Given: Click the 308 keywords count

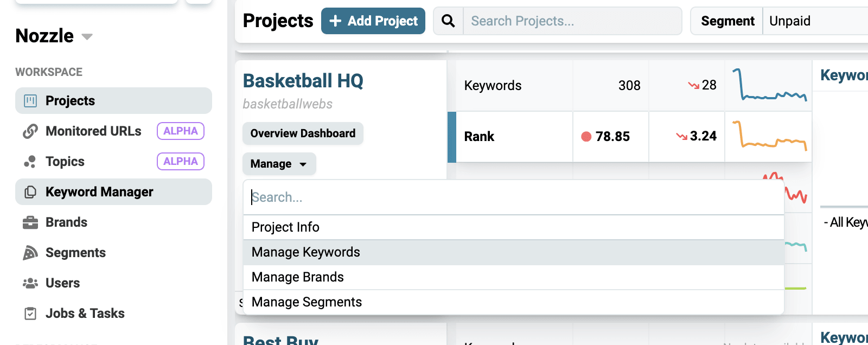Looking at the screenshot, I should tap(629, 85).
